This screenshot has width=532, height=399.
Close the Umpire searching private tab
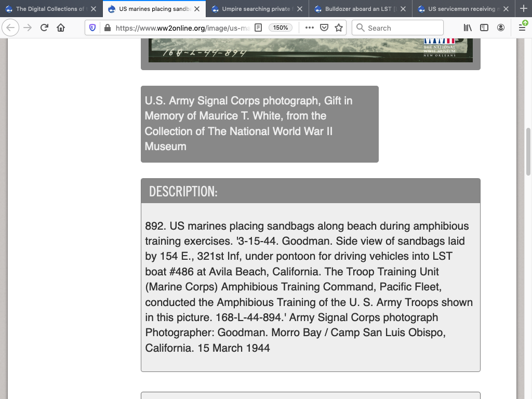[300, 9]
